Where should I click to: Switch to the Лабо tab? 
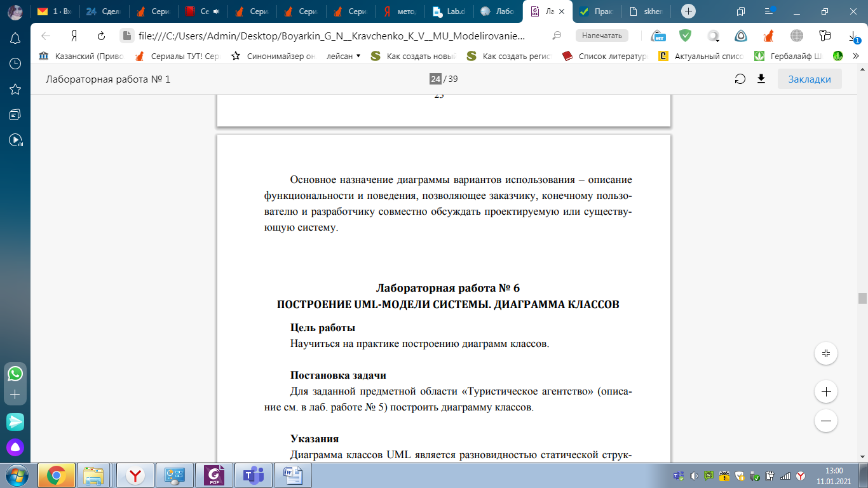click(498, 11)
